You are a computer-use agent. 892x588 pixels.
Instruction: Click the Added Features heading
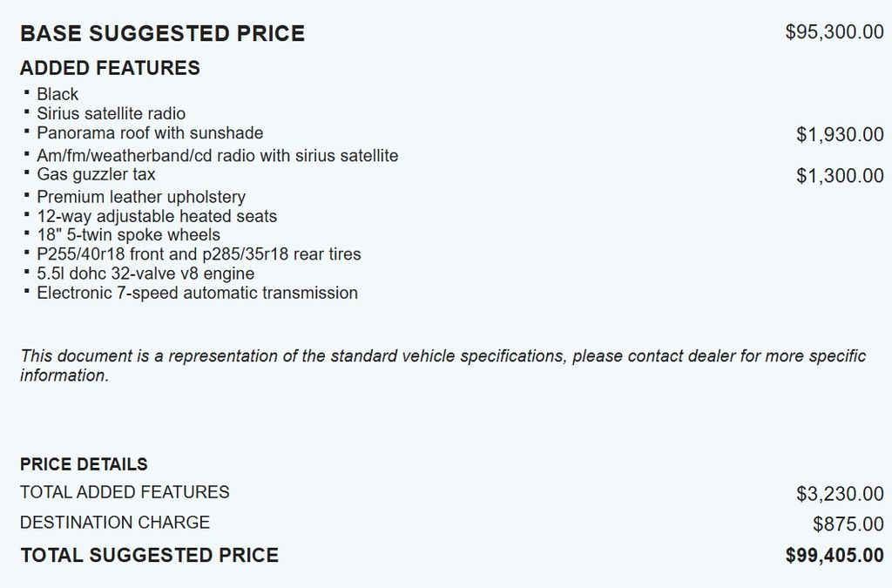pyautogui.click(x=110, y=68)
